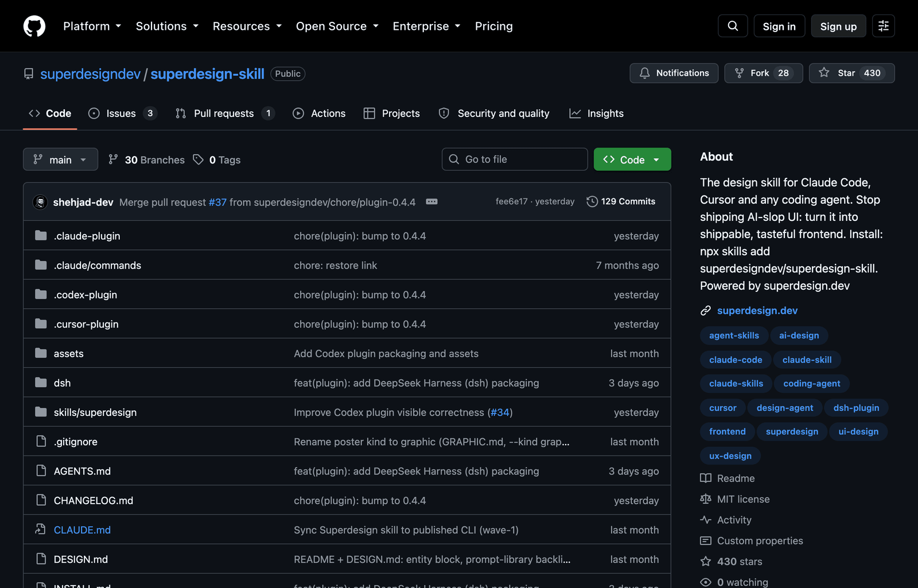This screenshot has height=588, width=918.
Task: Click the commit history clock icon
Action: [592, 201]
